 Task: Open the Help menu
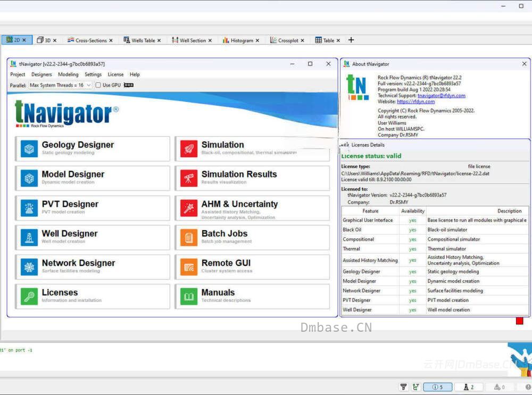click(135, 74)
